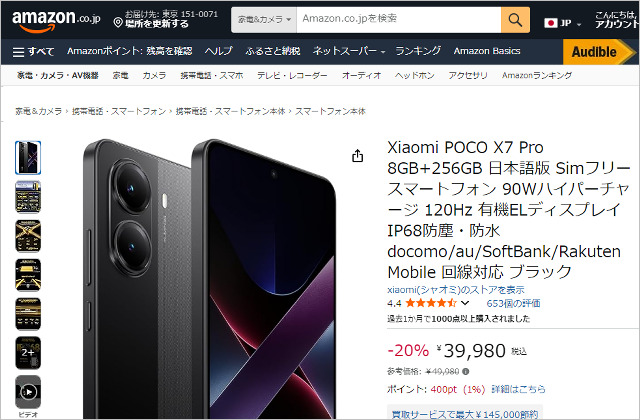The width and height of the screenshot is (640, 420).
Task: Click the Audible banner button
Action: (599, 52)
